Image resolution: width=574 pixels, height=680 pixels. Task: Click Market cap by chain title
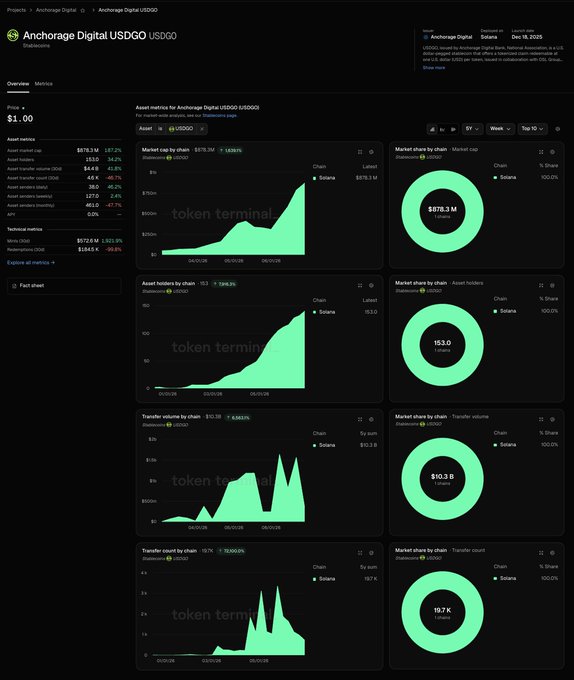coord(166,150)
